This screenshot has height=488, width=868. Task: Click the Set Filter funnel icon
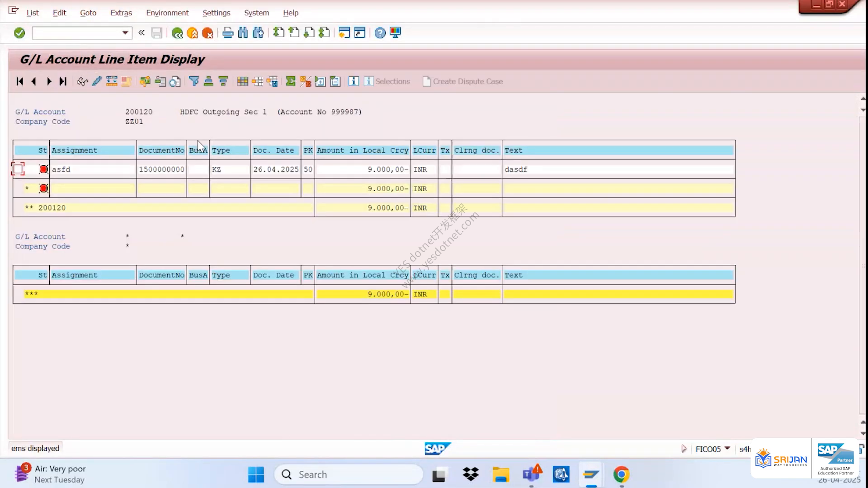(x=194, y=81)
